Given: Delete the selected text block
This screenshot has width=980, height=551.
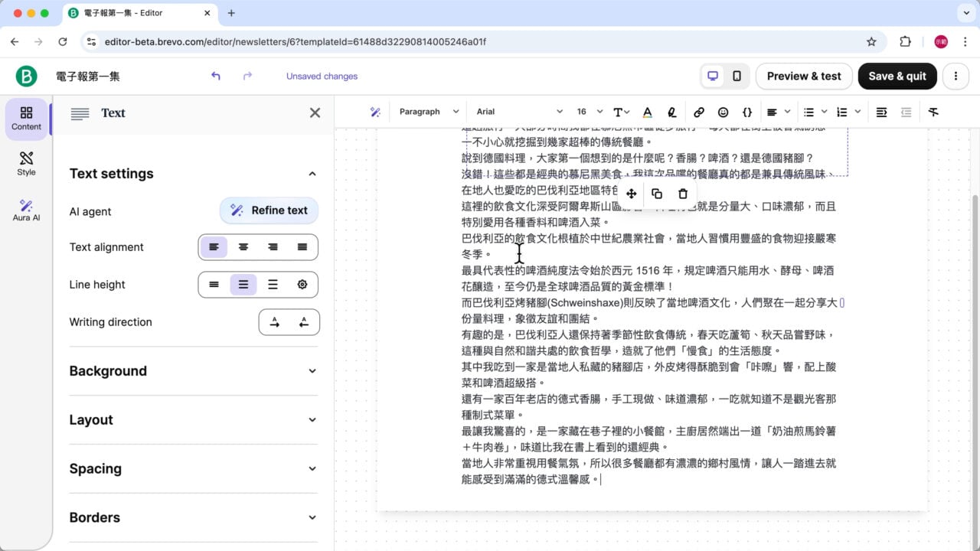Looking at the screenshot, I should [683, 194].
